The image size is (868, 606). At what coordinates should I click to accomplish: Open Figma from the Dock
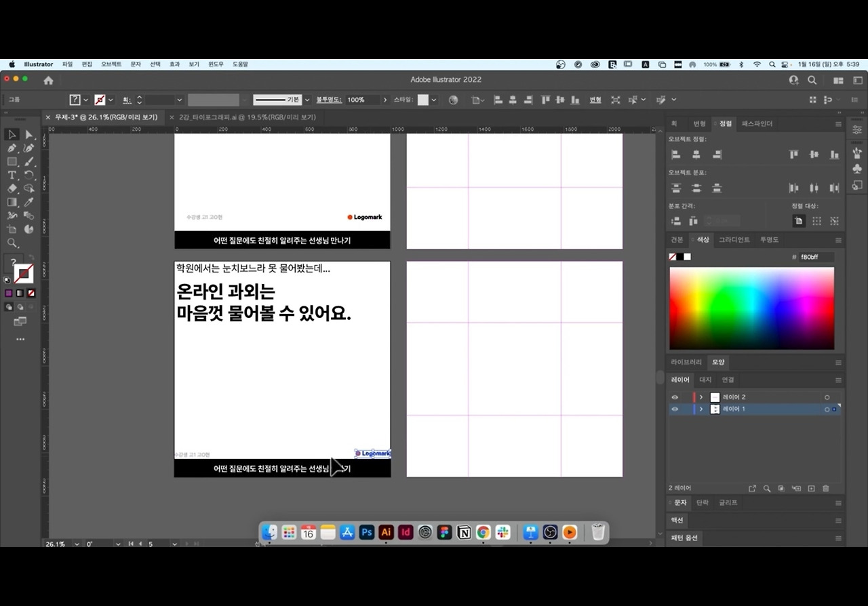pyautogui.click(x=444, y=532)
